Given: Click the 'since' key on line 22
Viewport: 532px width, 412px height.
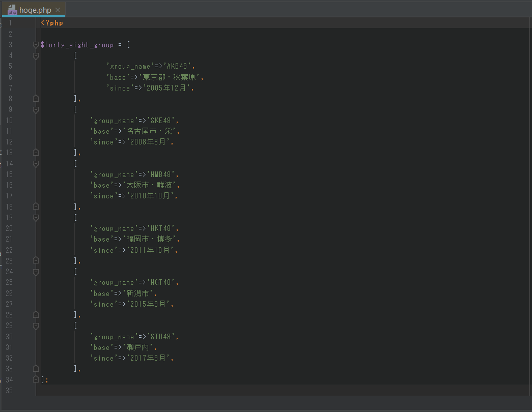Looking at the screenshot, I should click(104, 250).
